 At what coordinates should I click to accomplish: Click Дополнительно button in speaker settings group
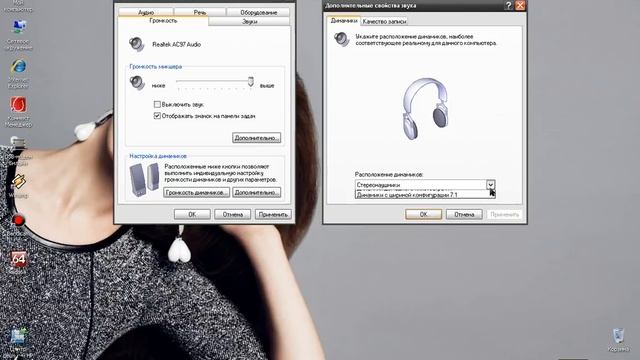click(x=257, y=192)
